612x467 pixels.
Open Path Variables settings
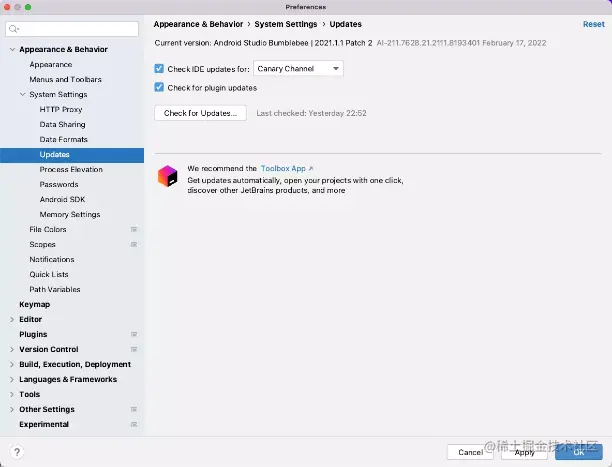(55, 289)
